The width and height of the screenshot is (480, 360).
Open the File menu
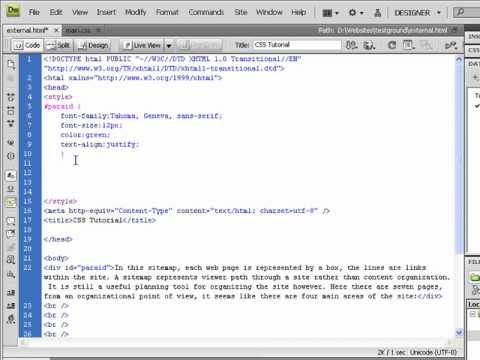coord(34,12)
